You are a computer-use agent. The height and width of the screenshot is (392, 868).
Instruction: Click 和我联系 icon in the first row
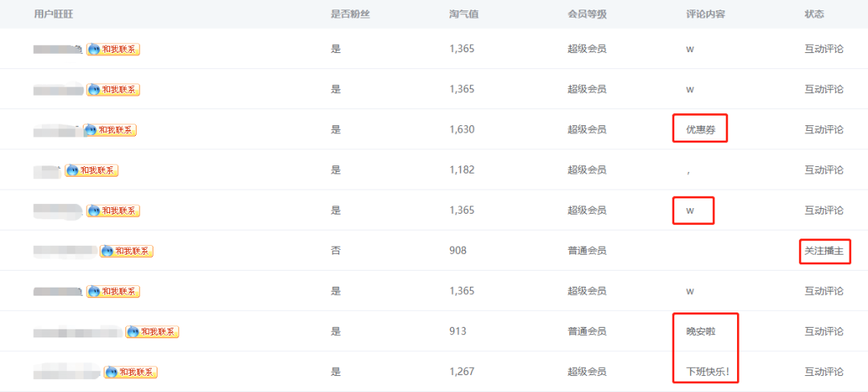[x=113, y=49]
